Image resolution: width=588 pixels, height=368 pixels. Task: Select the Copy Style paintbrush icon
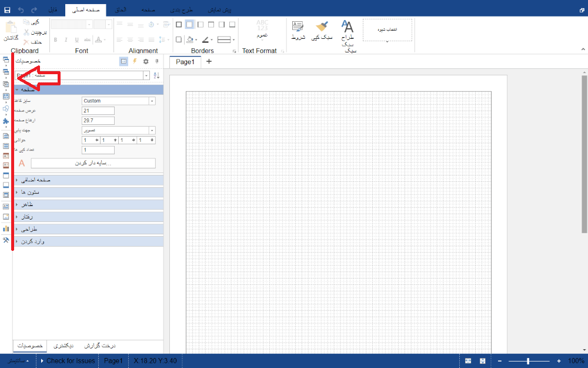322,31
